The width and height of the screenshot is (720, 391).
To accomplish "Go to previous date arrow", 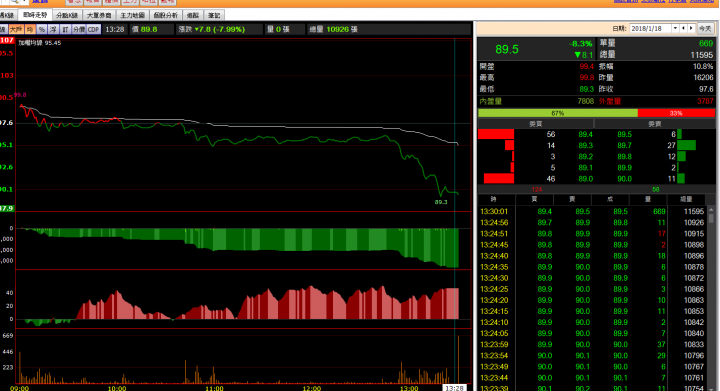I will [684, 28].
